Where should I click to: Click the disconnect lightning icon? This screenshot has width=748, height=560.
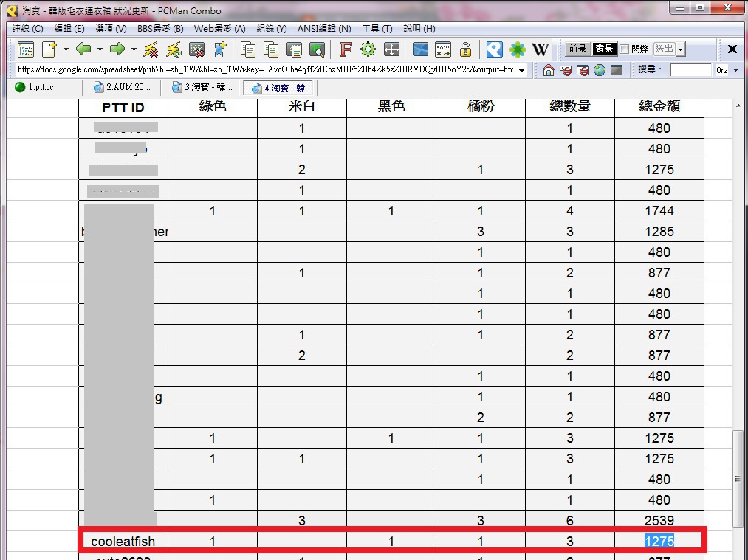point(151,49)
